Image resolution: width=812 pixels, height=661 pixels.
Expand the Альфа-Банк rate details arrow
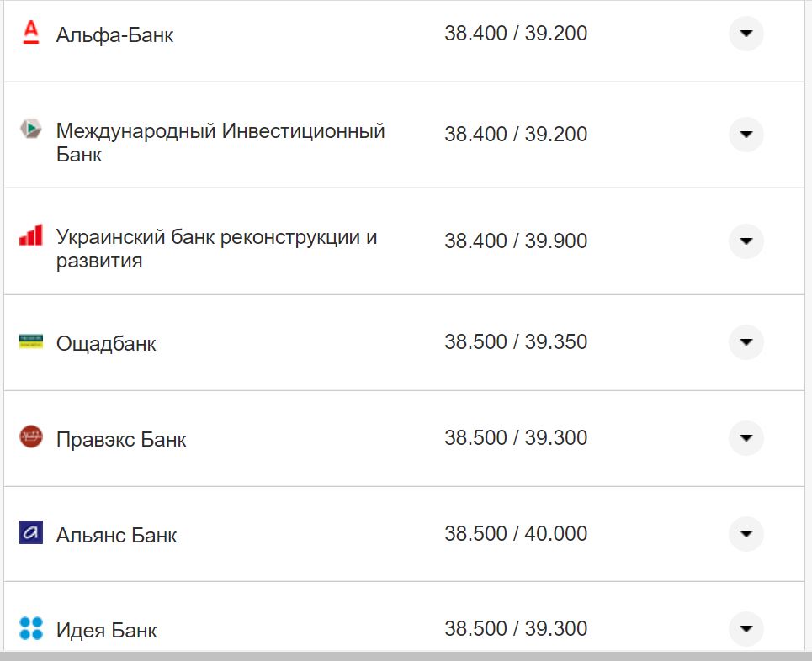pyautogui.click(x=746, y=33)
